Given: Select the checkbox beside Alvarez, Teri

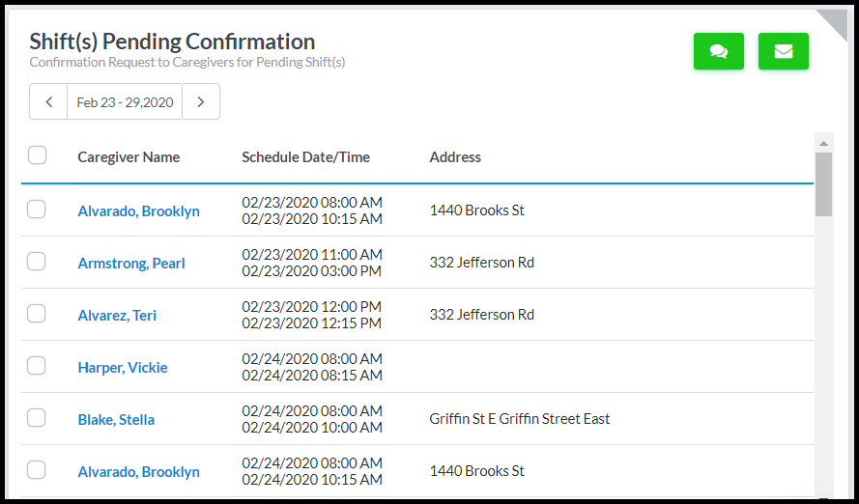Looking at the screenshot, I should (37, 314).
